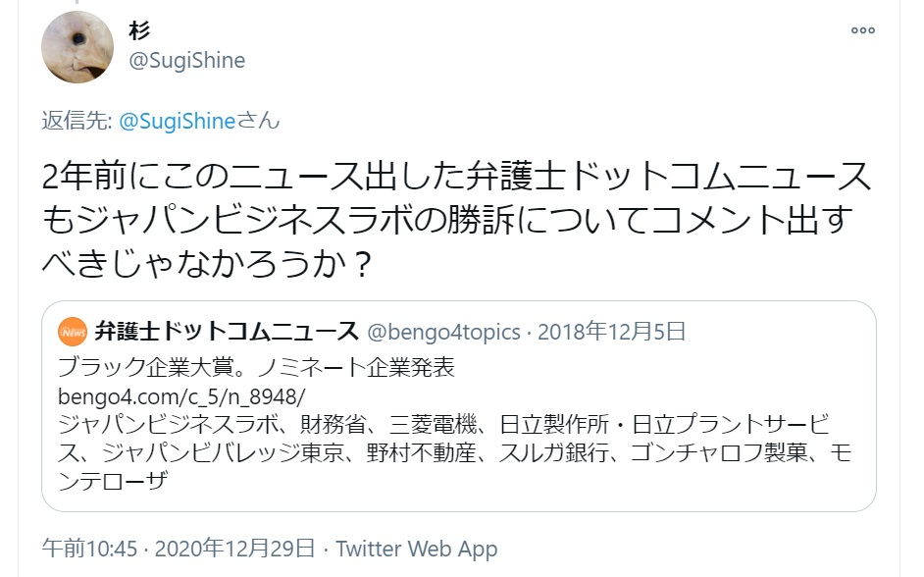
Task: Open the Twitter Web App source link
Action: coord(417,549)
